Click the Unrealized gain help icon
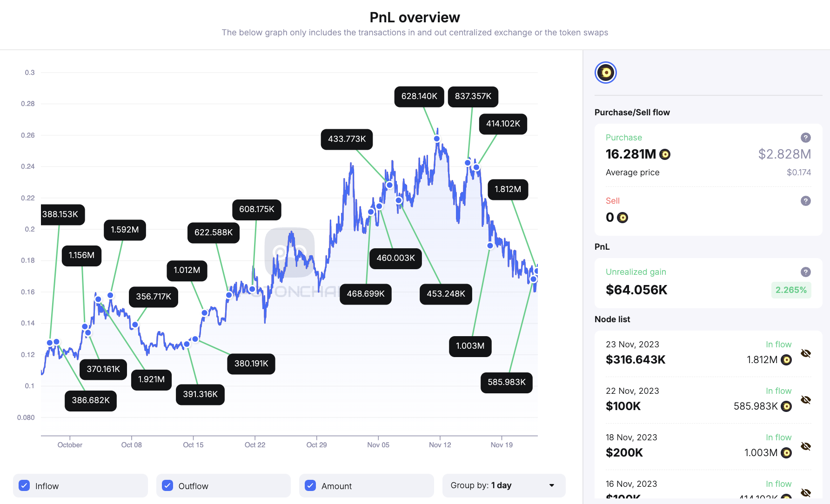This screenshot has width=830, height=504. coord(805,272)
